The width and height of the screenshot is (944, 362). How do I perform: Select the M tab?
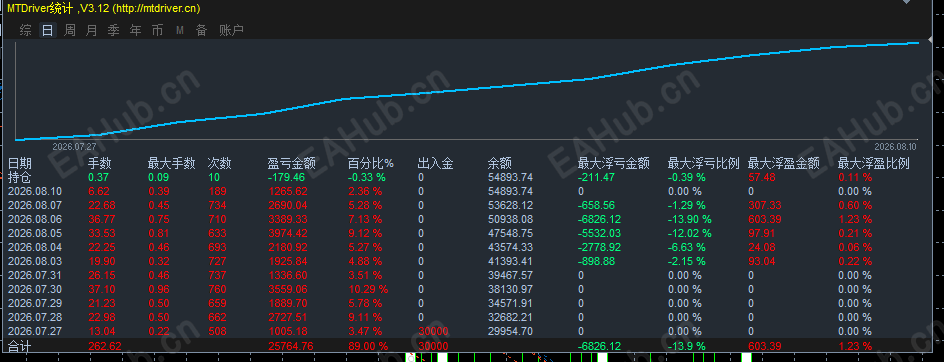(179, 30)
